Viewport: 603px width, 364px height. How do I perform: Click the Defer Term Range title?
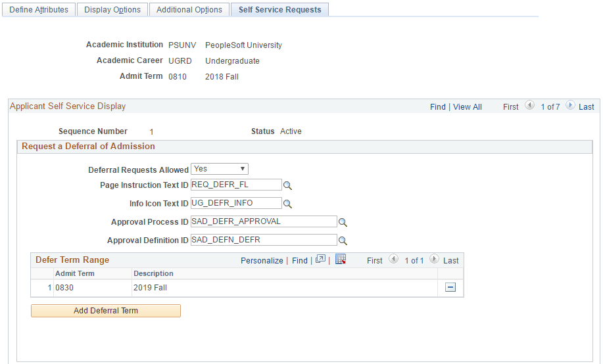(72, 260)
